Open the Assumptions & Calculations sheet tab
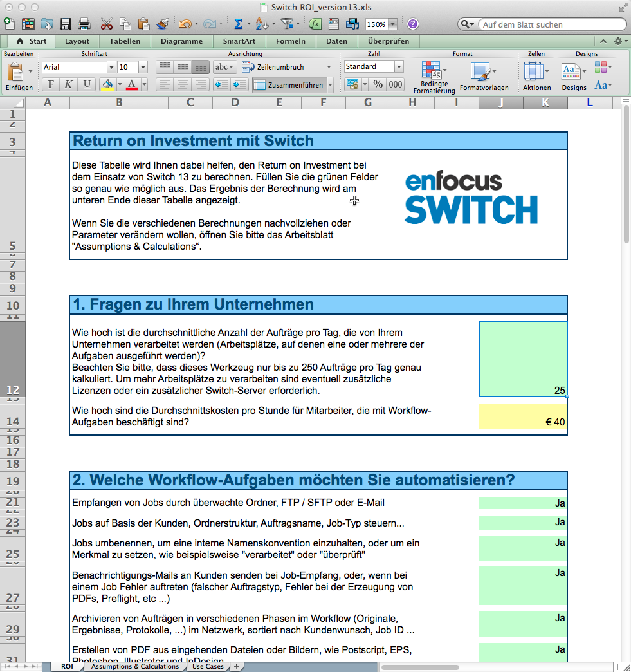 [134, 667]
